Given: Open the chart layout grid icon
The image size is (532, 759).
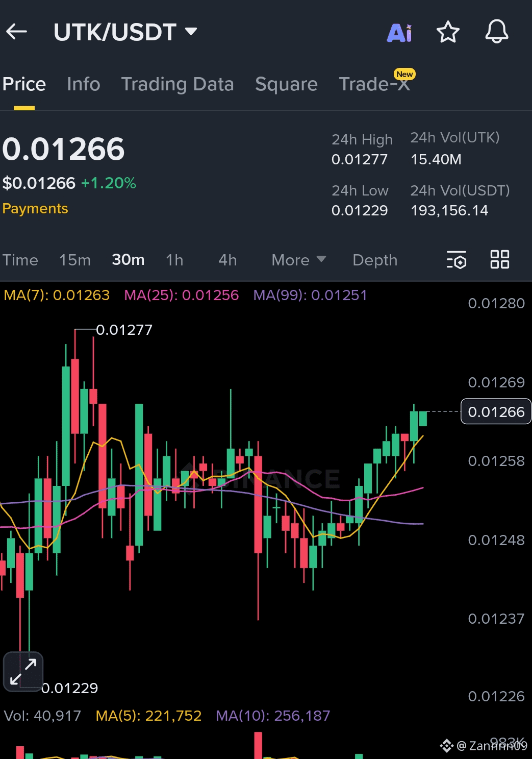Looking at the screenshot, I should pos(499,259).
